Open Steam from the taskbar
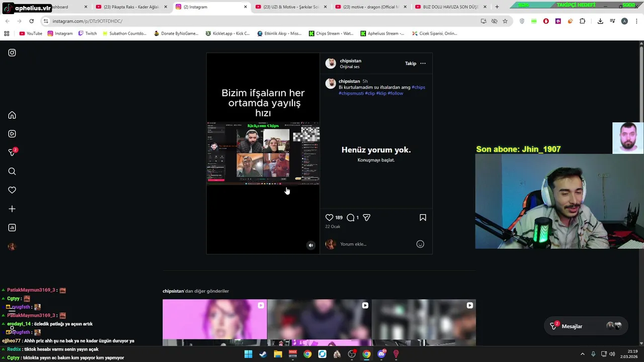The width and height of the screenshot is (644, 362). [263, 354]
